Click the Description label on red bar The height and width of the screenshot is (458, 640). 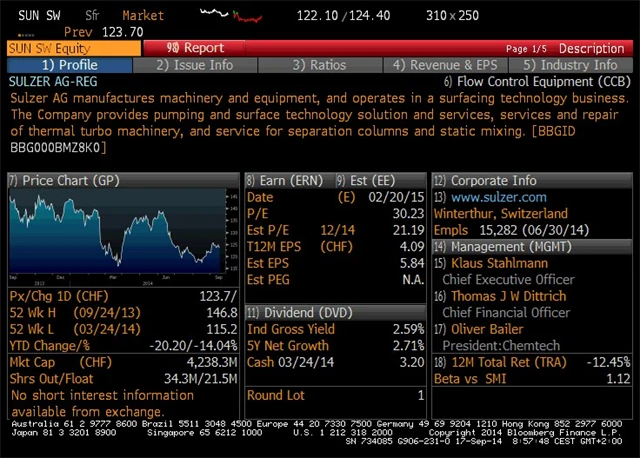click(x=591, y=49)
